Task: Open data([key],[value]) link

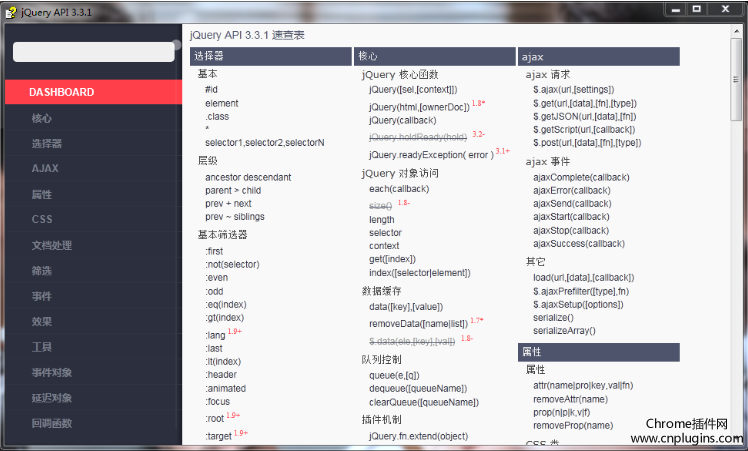Action: pyautogui.click(x=406, y=307)
